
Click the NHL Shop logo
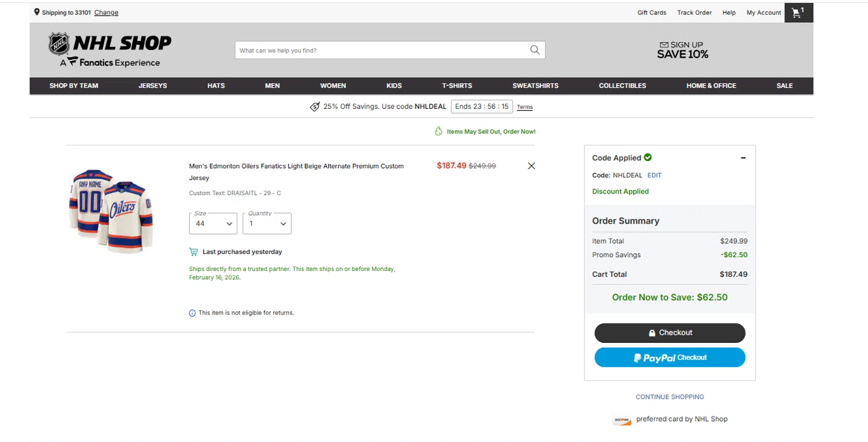pos(110,50)
